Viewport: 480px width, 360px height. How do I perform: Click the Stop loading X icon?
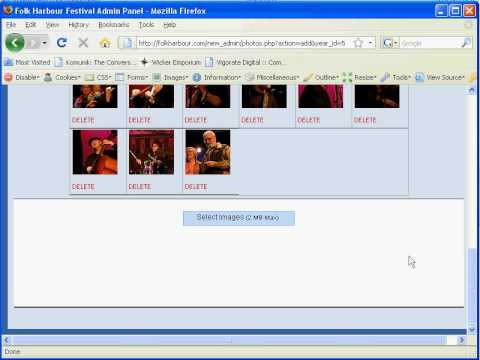click(x=83, y=43)
